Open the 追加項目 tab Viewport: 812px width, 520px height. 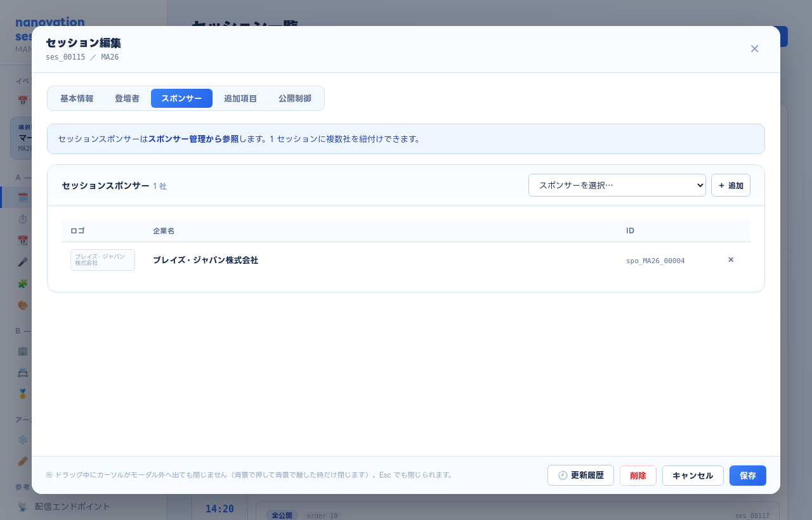point(240,98)
